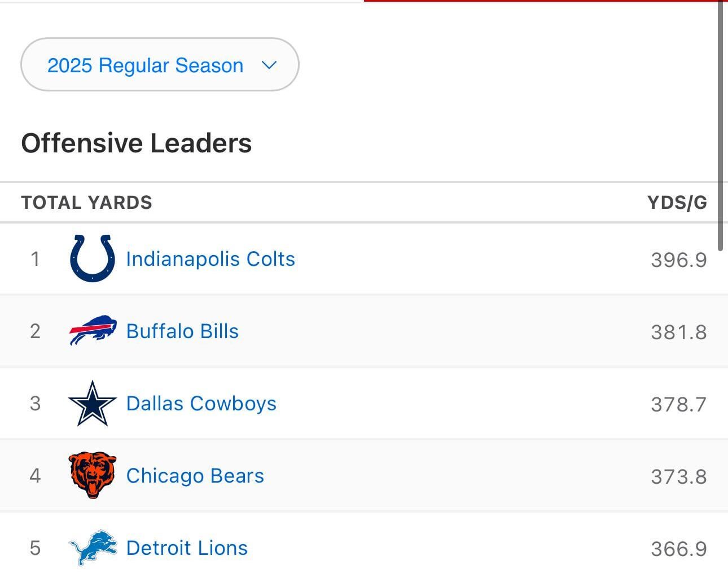The height and width of the screenshot is (578, 728).
Task: Click the chevron next to 2025 Regular Season
Action: (x=269, y=65)
